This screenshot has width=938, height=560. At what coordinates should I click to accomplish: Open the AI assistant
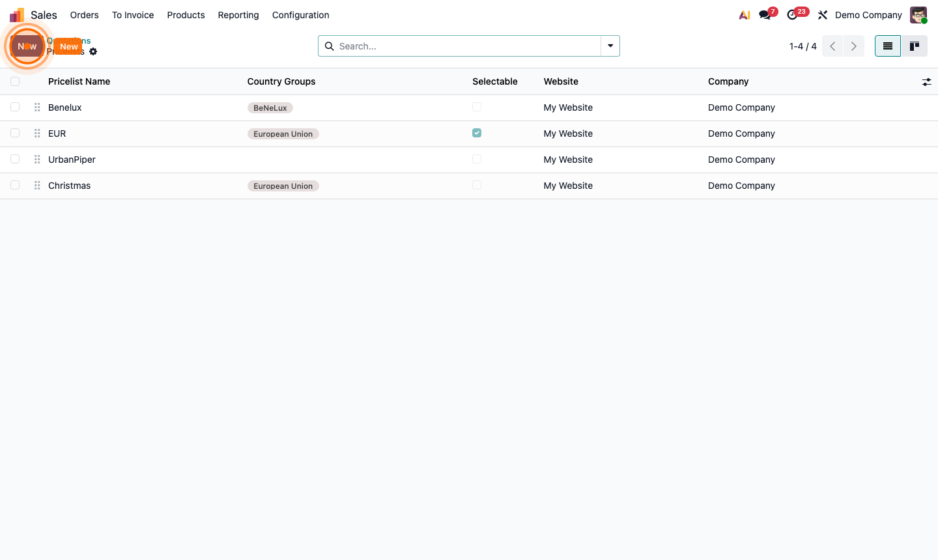pos(744,14)
